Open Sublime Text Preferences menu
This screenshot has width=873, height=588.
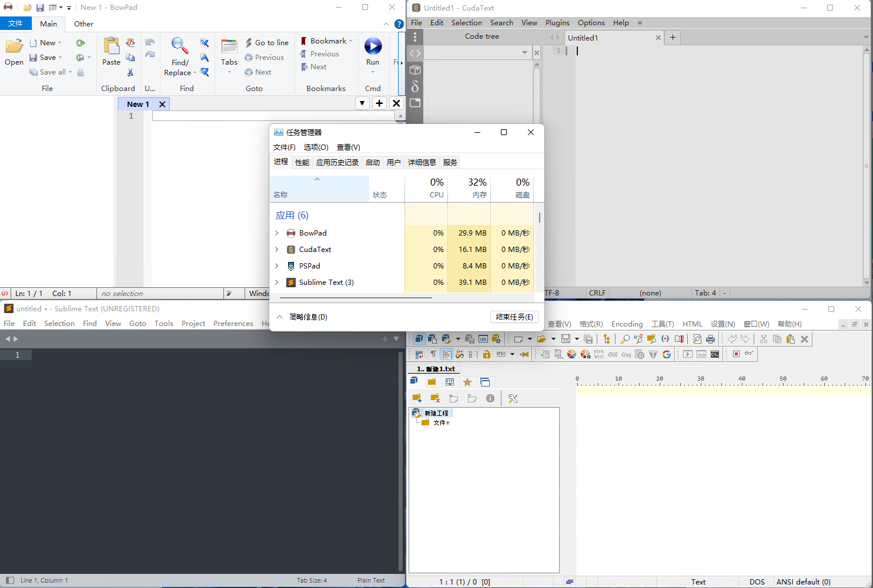tap(233, 324)
